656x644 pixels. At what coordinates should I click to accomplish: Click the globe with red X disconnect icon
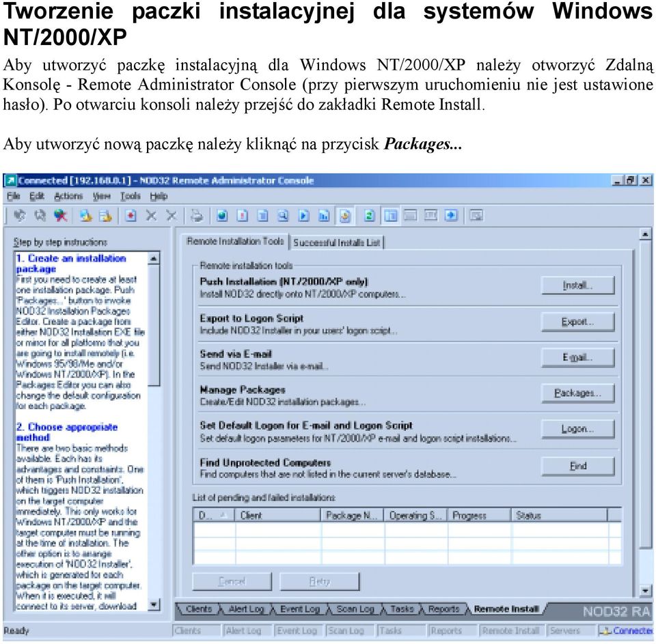coord(61,216)
